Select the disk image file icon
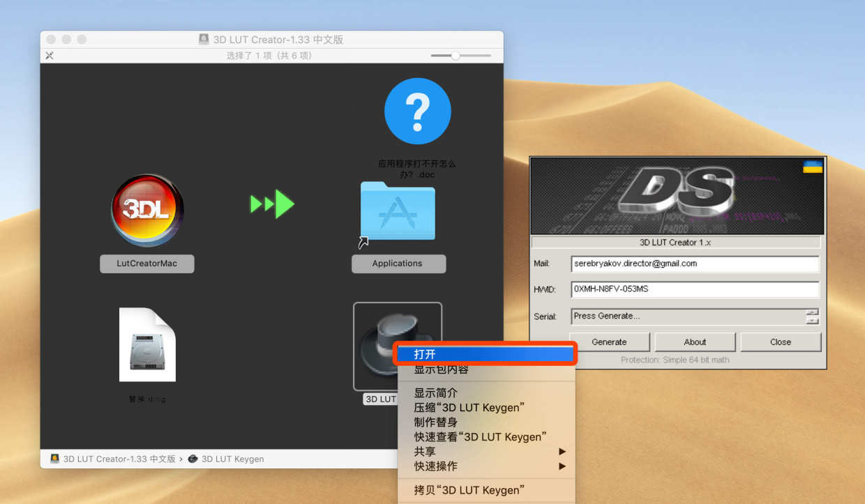Screen dimensions: 865x504 point(147,344)
